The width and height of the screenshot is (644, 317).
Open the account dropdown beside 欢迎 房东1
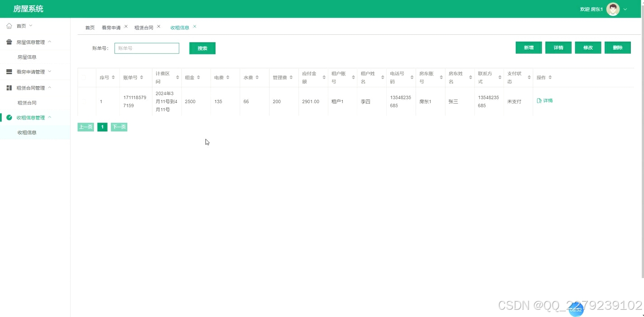click(x=625, y=9)
